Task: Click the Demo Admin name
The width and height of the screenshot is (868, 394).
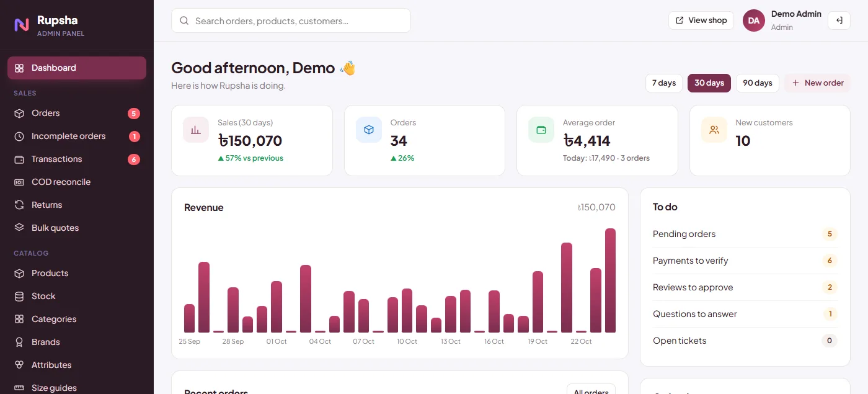Action: [x=796, y=14]
